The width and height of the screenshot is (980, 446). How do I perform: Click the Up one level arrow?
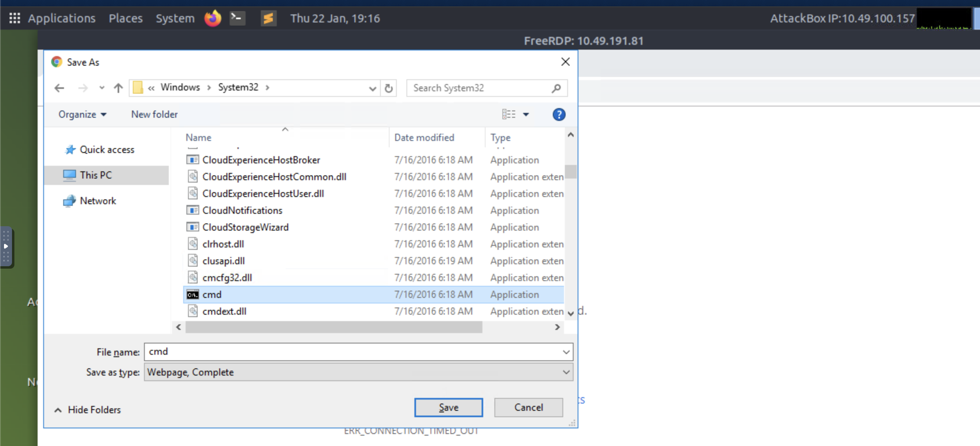coord(118,88)
